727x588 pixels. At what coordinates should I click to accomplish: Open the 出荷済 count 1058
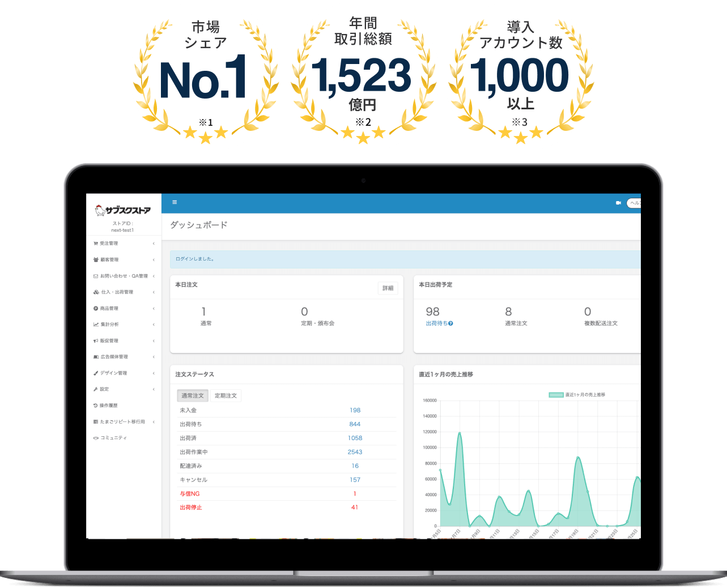tap(355, 438)
